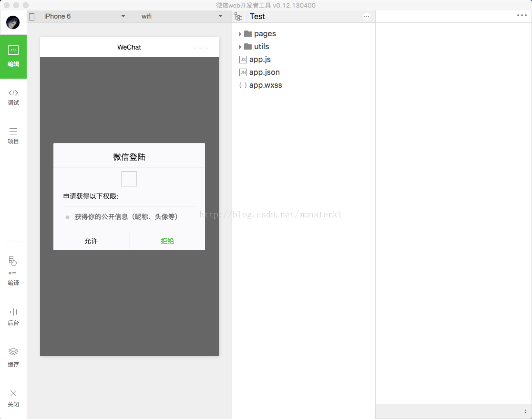Click the colon indicator in bottom status bar
Viewport: 532px width, 419px height.
point(525,411)
